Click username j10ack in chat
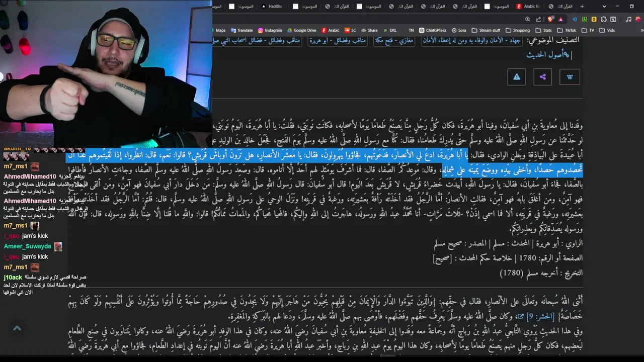Viewport: 644px width, 362px height. click(13, 277)
